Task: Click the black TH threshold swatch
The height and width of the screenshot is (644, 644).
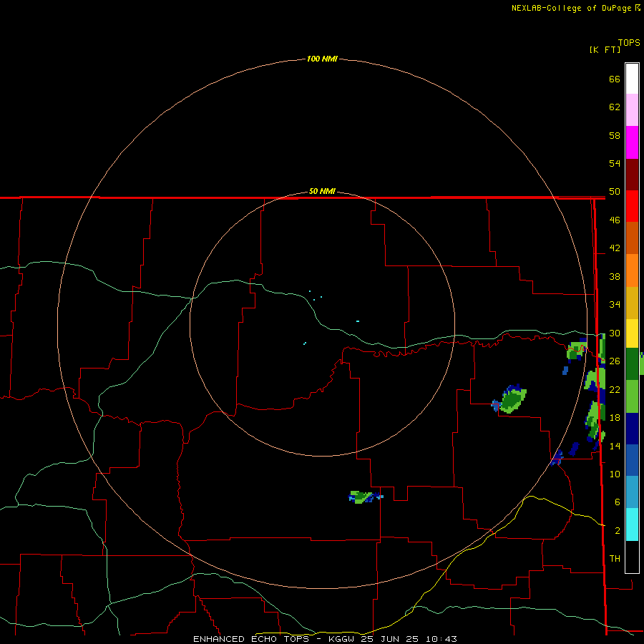Action: point(632,557)
